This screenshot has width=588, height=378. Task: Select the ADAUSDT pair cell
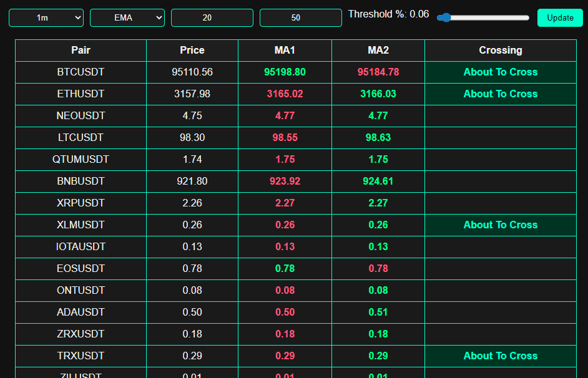[x=81, y=312]
